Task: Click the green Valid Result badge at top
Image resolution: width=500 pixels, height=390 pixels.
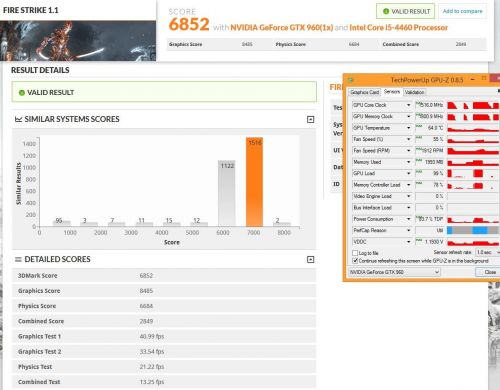Action: click(x=405, y=11)
